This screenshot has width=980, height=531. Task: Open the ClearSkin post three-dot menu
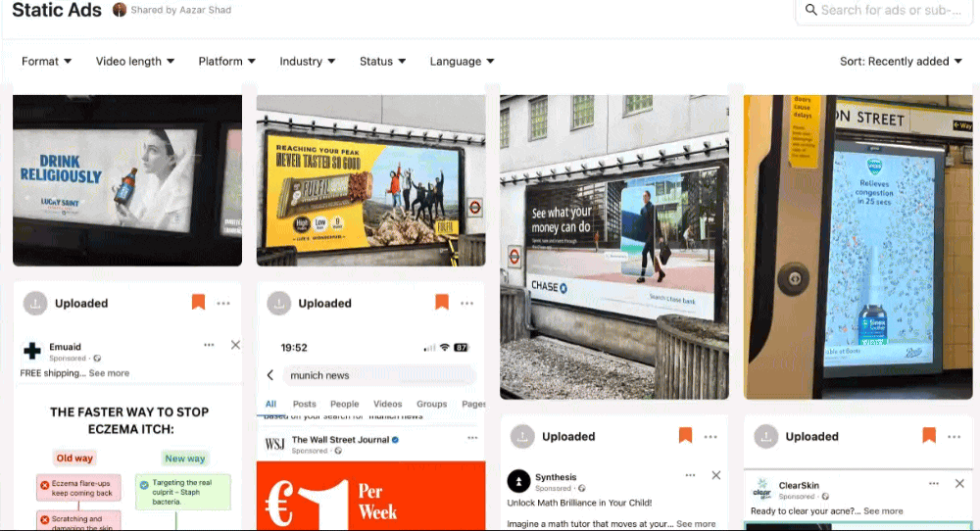(x=934, y=484)
